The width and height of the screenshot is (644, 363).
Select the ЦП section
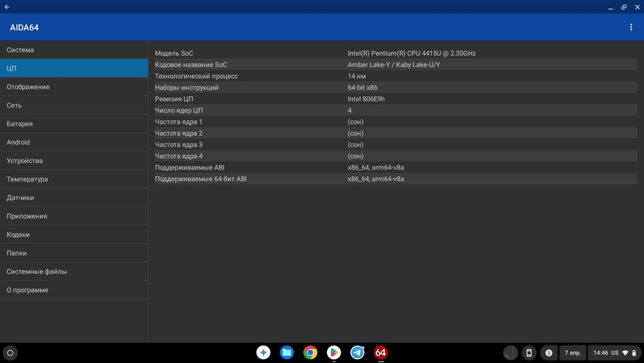tap(74, 68)
